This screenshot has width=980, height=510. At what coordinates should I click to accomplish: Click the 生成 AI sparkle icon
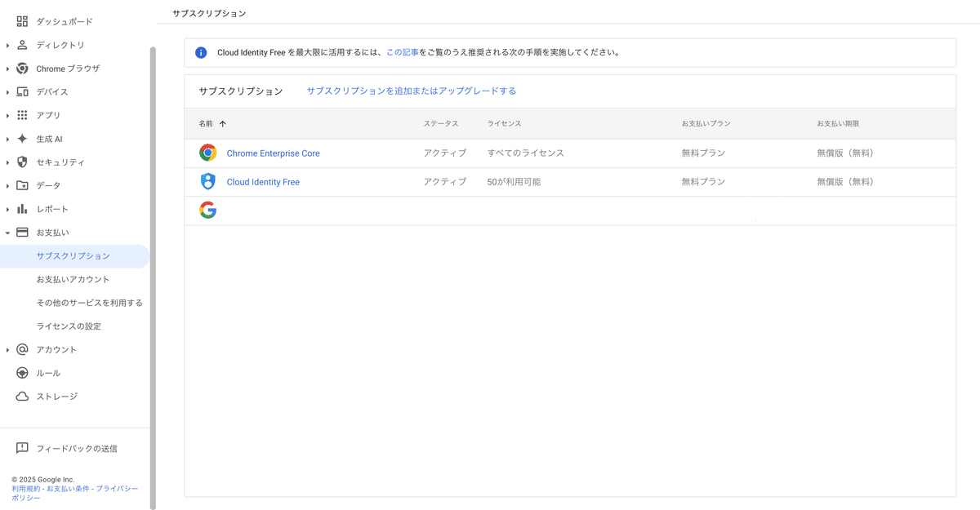(x=22, y=139)
